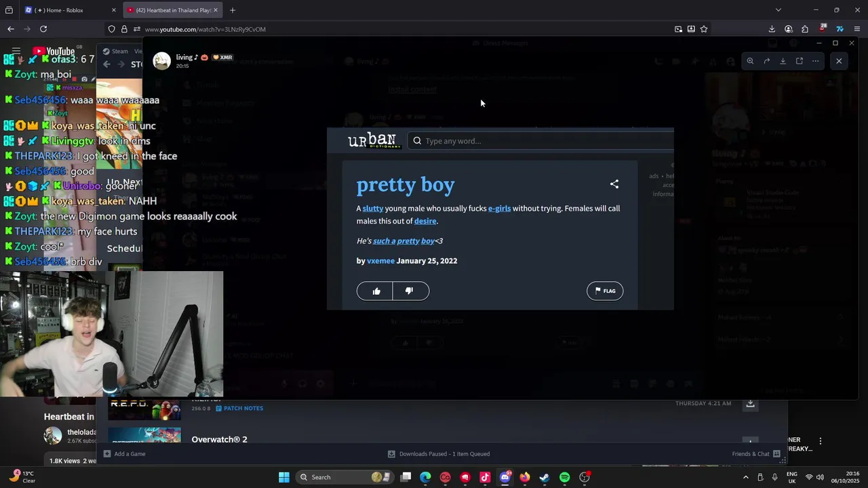Click the Urban Dictionary search field

click(x=542, y=141)
